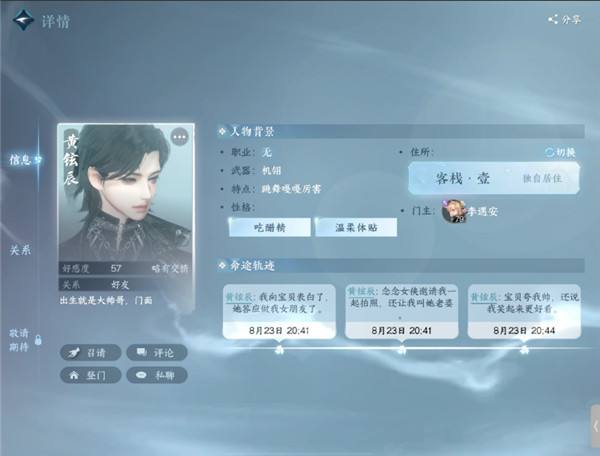Image resolution: width=600 pixels, height=456 pixels.
Task: Click the 门主 player avatar
Action: coord(453,211)
